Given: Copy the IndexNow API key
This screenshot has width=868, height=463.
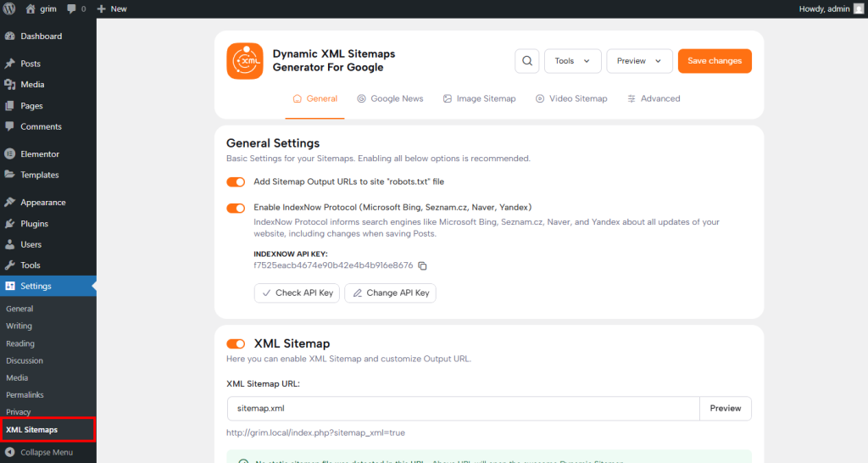Looking at the screenshot, I should 422,265.
